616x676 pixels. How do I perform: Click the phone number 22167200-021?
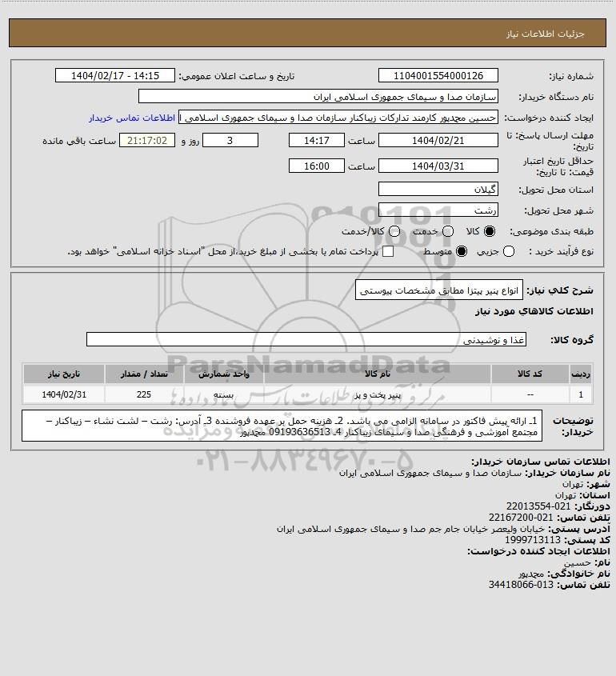click(521, 518)
